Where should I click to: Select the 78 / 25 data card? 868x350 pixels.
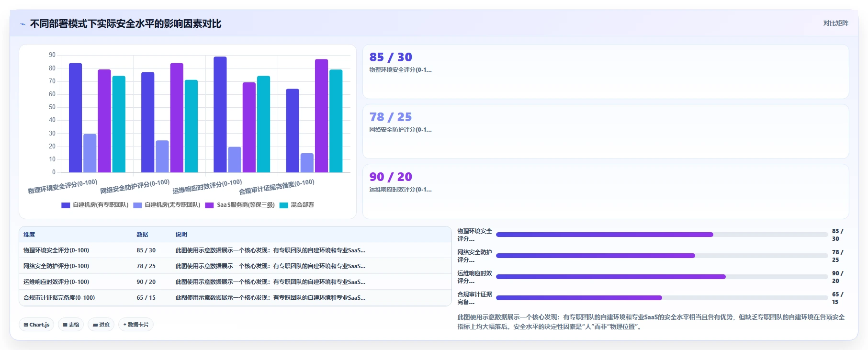tap(606, 132)
